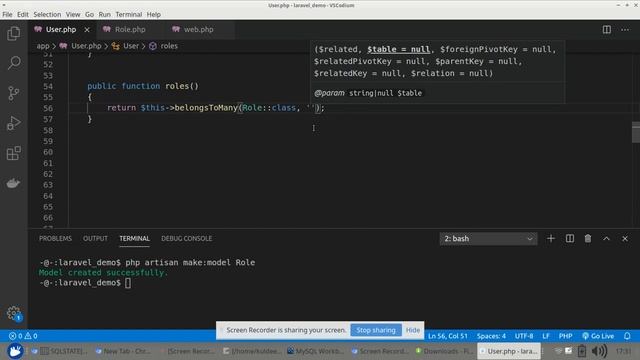Screen dimensions: 640x360
Task: Open Run and Debug view
Action: (x=14, y=123)
